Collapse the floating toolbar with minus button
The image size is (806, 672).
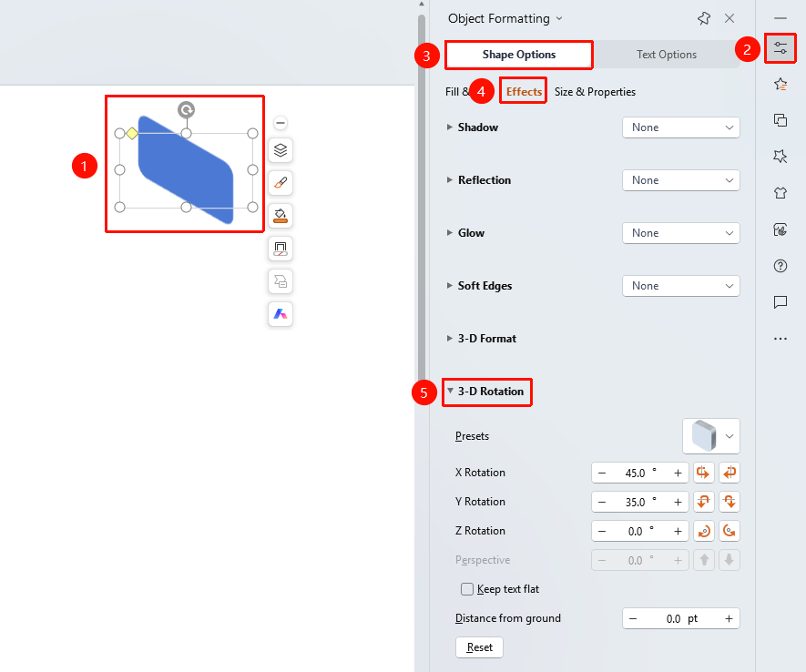tap(281, 123)
